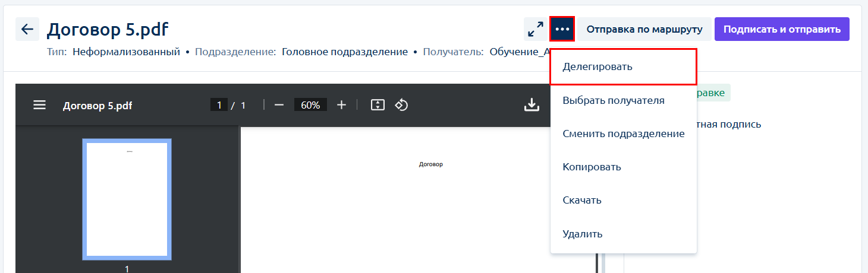Rotate the PDF page counterclockwise
This screenshot has width=868, height=273.
tap(401, 105)
